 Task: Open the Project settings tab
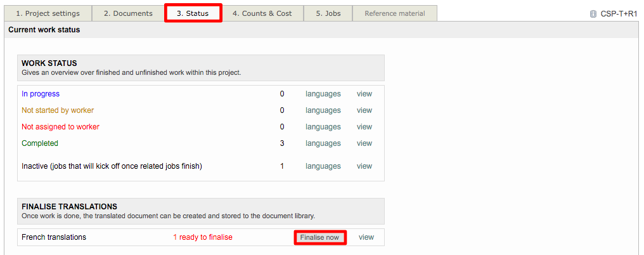coord(48,13)
